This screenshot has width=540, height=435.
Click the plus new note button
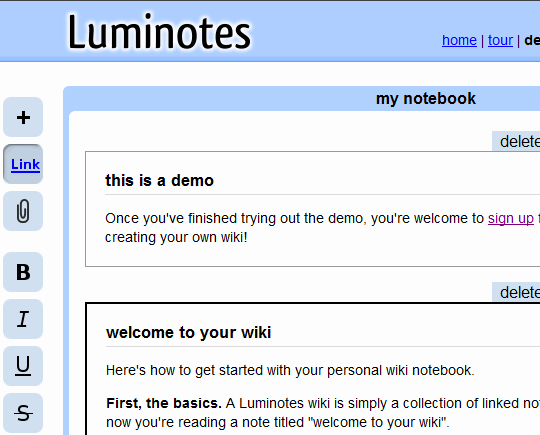click(x=23, y=117)
